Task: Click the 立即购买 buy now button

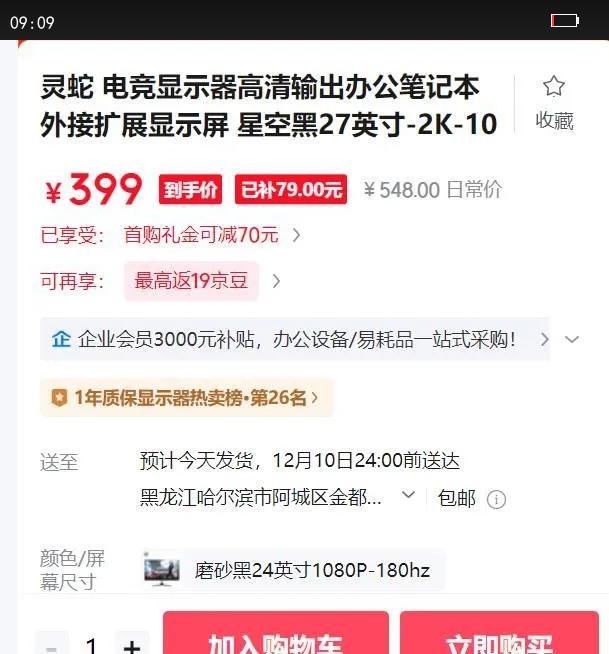Action: [x=499, y=633]
